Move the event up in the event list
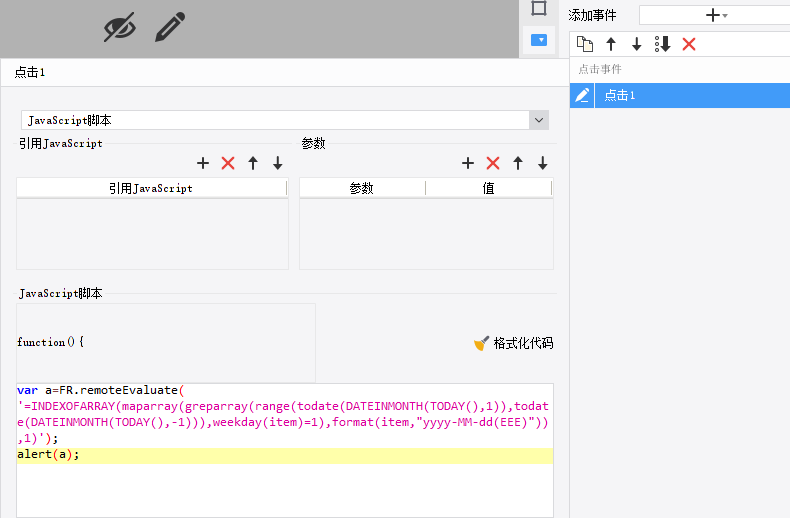Screen dimensions: 790x518 click(x=611, y=44)
